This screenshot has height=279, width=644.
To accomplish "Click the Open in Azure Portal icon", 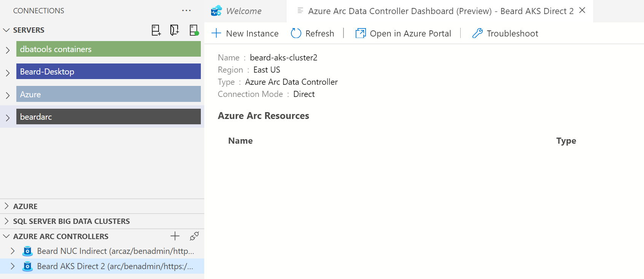I will click(361, 33).
